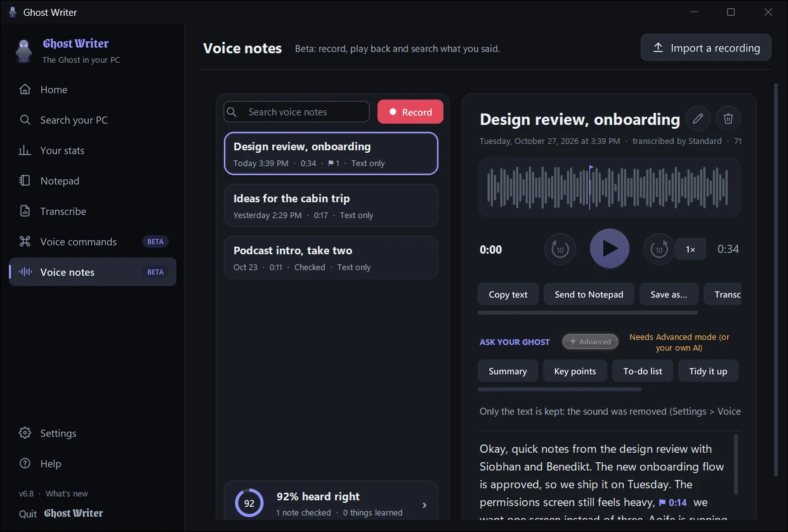Image resolution: width=788 pixels, height=532 pixels.
Task: Click the flag marker on the waveform
Action: click(x=591, y=169)
